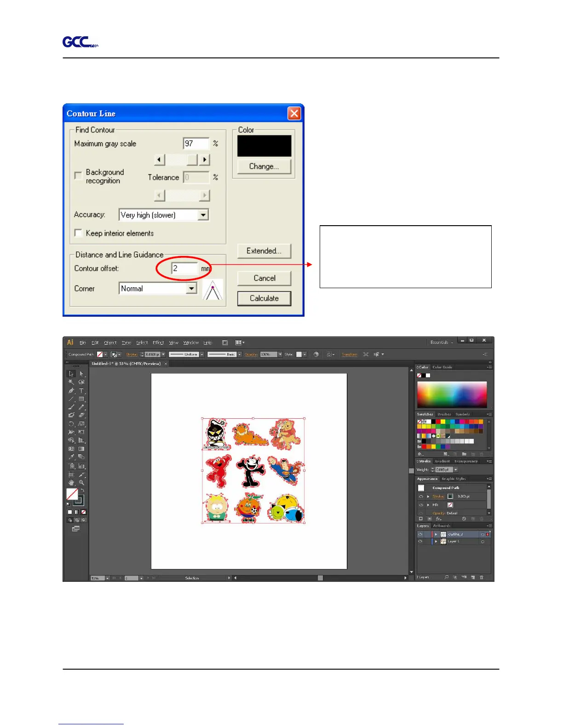Toggle visibility eye of Layer 1

tap(420, 541)
